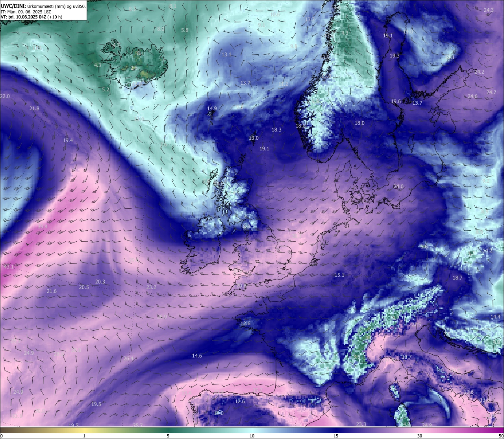Click the 19.4 value on the map
504x439 pixels.
click(68, 140)
